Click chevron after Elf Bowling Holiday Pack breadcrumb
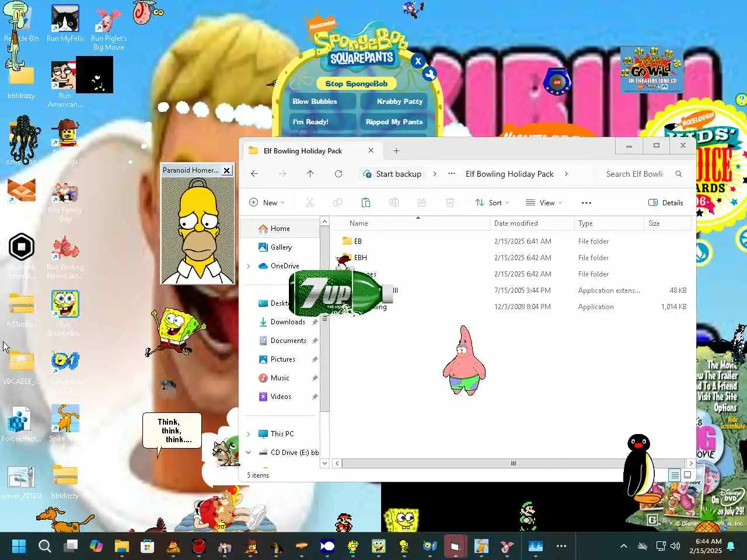The height and width of the screenshot is (560, 747). point(566,174)
